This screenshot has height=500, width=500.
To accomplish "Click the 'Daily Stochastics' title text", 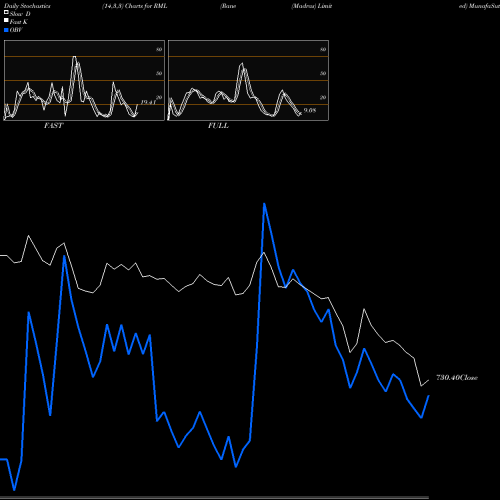I will coord(27,6).
